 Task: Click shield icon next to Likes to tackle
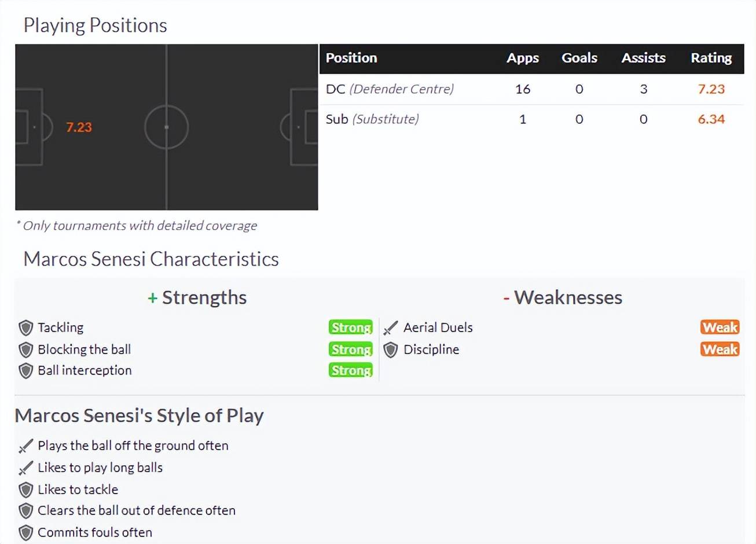[x=25, y=490]
